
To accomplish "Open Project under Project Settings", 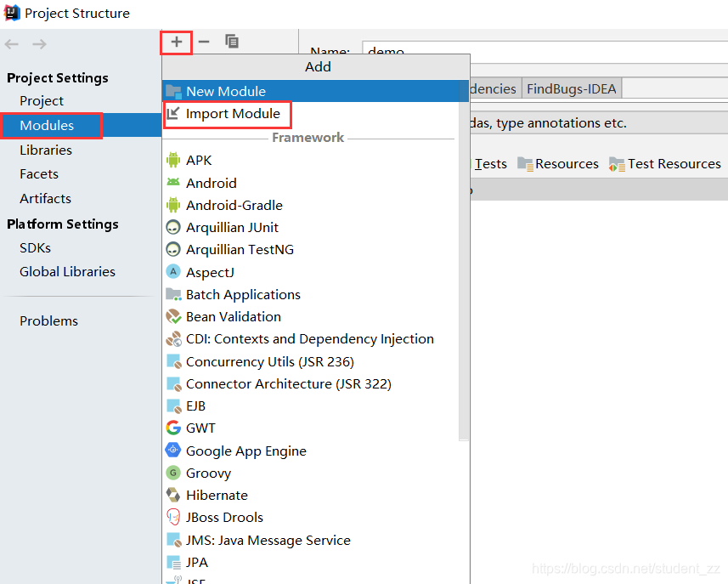I will (42, 101).
